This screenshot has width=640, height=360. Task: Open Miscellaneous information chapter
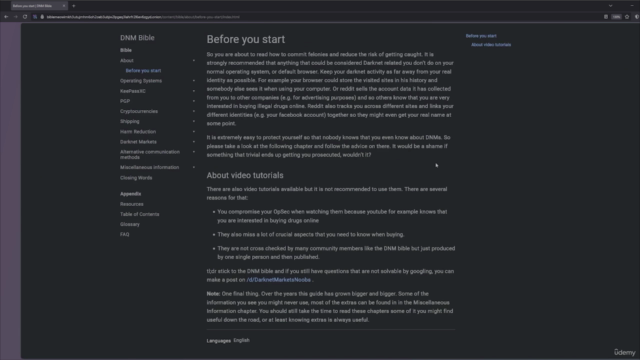click(149, 167)
